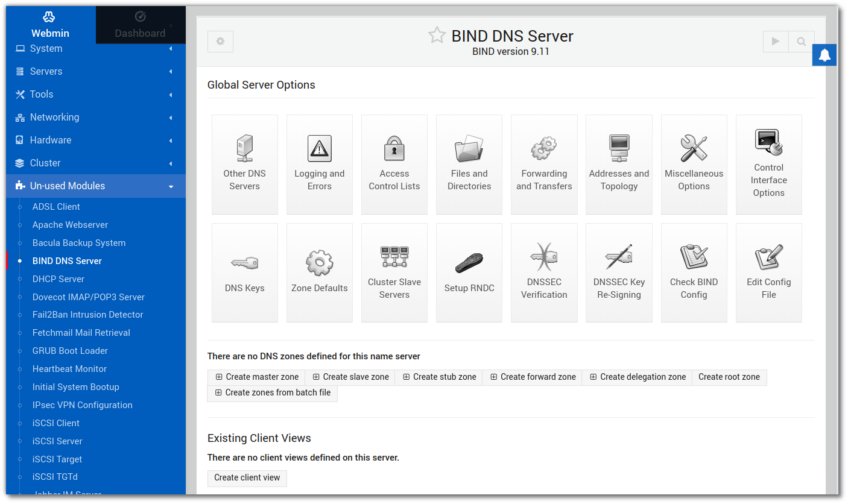
Task: Open Addresses and Topology settings
Action: [619, 164]
